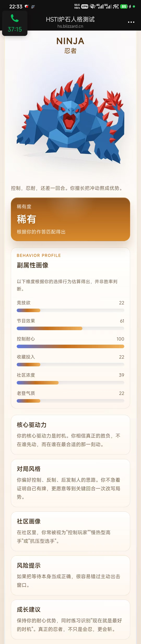This screenshot has width=141, height=644.
Task: Tap the red notification icon beside the clock
Action: [27, 7]
